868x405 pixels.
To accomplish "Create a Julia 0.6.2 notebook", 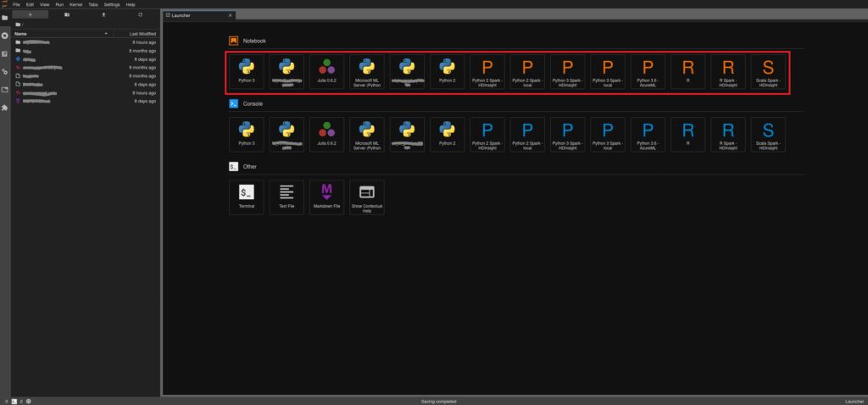I will tap(326, 72).
